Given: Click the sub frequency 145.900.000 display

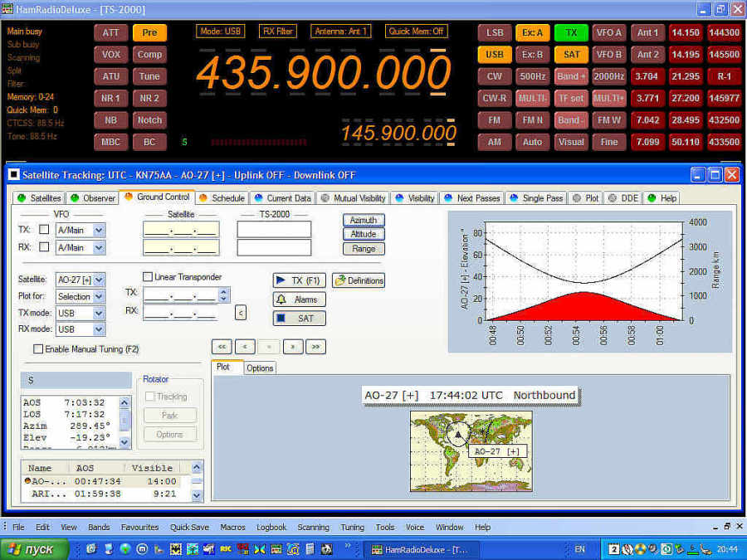Looking at the screenshot, I should coord(398,133).
